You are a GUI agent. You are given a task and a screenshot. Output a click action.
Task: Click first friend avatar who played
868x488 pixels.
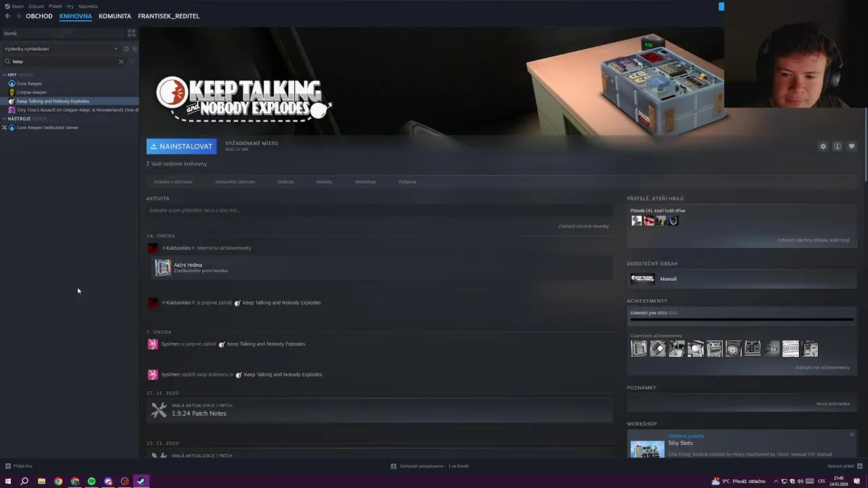click(x=636, y=221)
